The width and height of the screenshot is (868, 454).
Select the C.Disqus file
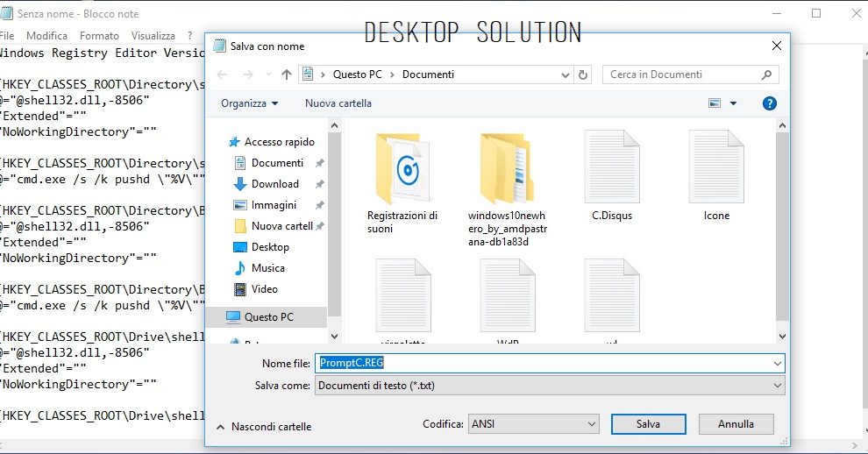(x=612, y=176)
